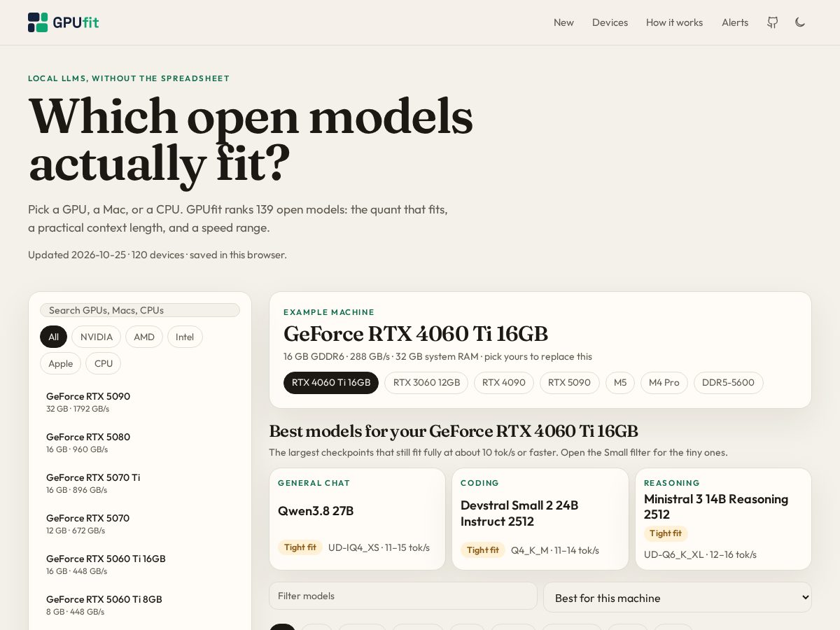Filter devices by NVIDIA
The width and height of the screenshot is (840, 630).
[x=97, y=337]
